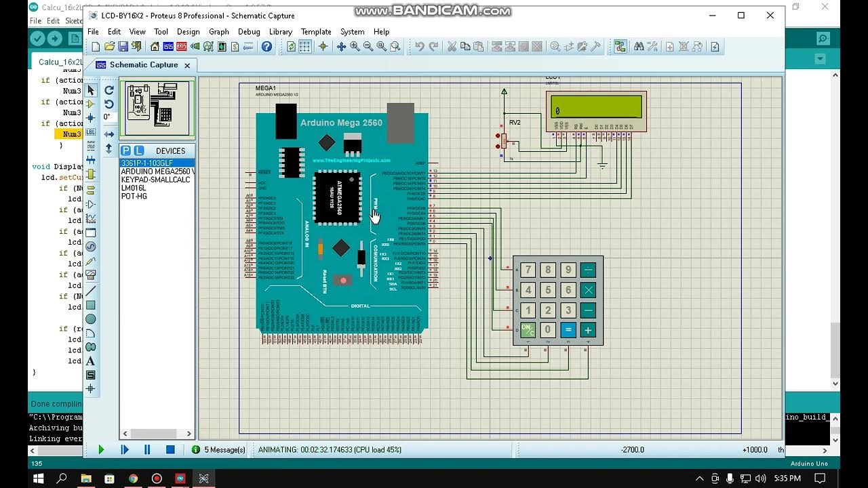The image size is (868, 488).
Task: Open the 5 Message(s) log
Action: pyautogui.click(x=219, y=449)
